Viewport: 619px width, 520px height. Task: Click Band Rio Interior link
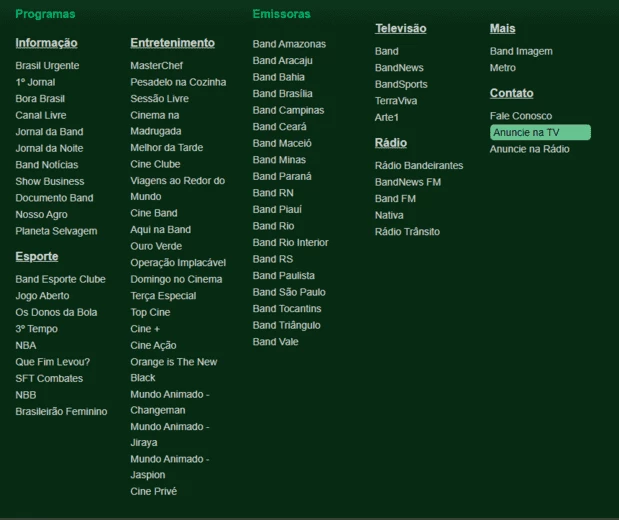coord(290,243)
